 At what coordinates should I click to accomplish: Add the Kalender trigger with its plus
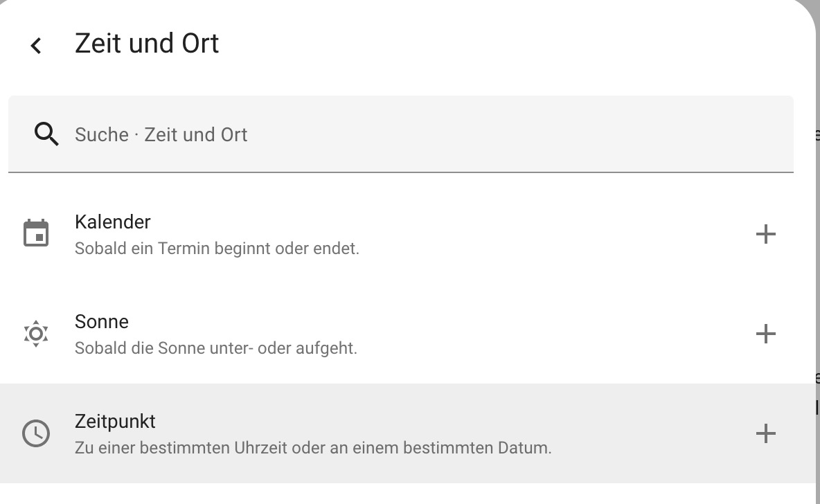pos(765,234)
